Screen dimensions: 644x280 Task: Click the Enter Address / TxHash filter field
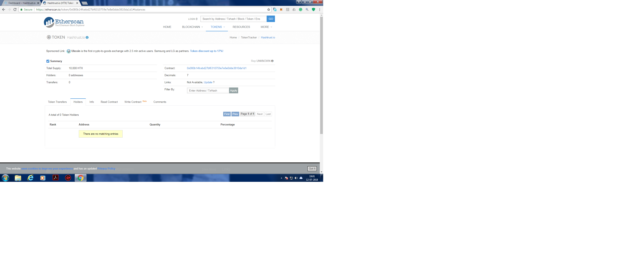coord(208,91)
